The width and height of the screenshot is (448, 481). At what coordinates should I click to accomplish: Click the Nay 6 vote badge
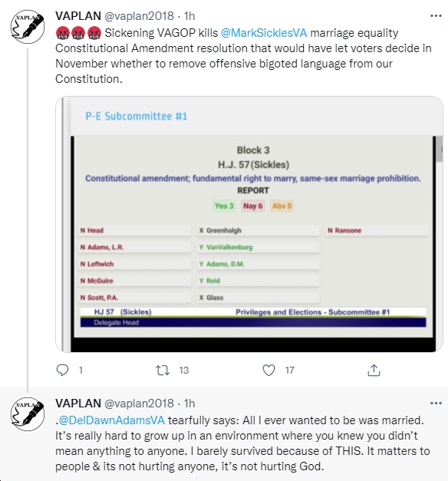click(x=253, y=206)
